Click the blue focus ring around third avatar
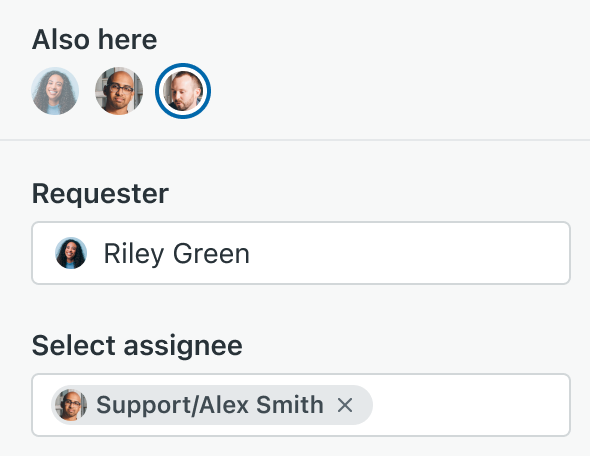 point(183,65)
